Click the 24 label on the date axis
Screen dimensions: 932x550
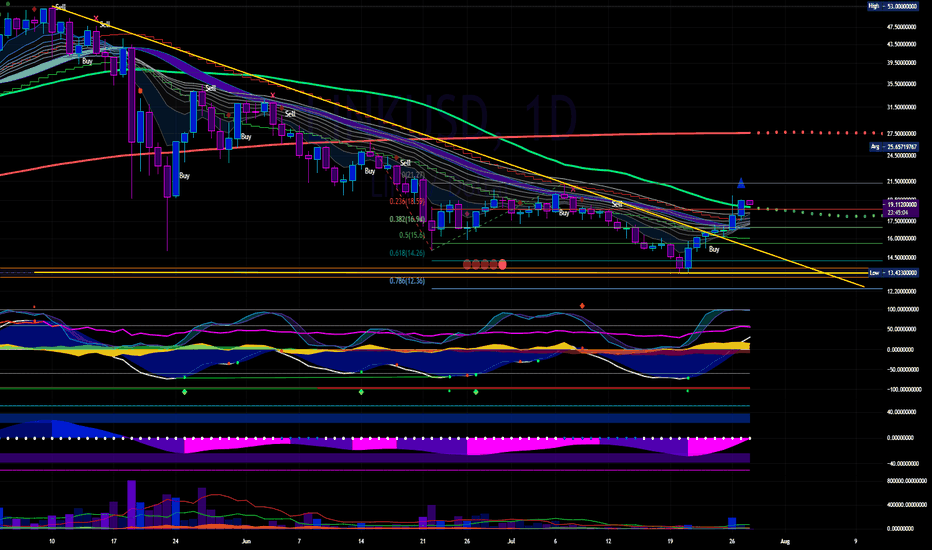point(175,542)
